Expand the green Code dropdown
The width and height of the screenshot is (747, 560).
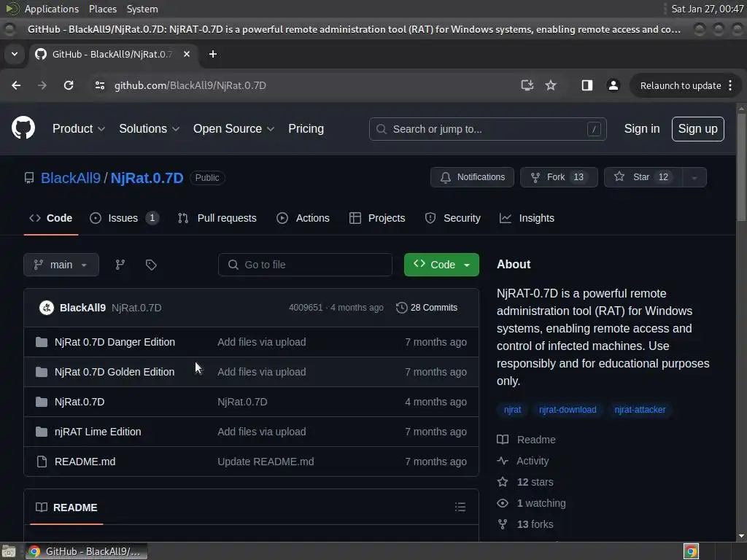click(x=441, y=265)
